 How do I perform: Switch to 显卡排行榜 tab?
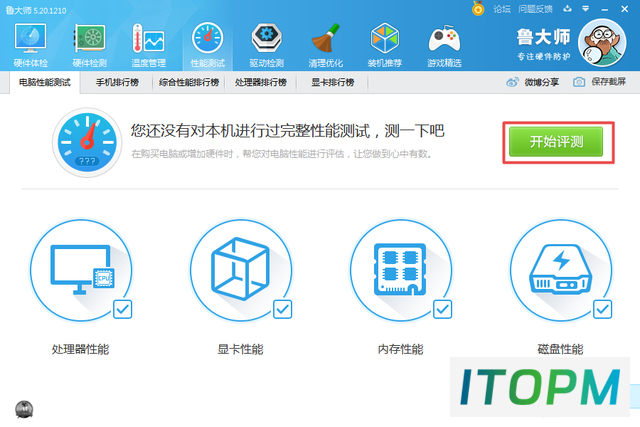[x=333, y=82]
